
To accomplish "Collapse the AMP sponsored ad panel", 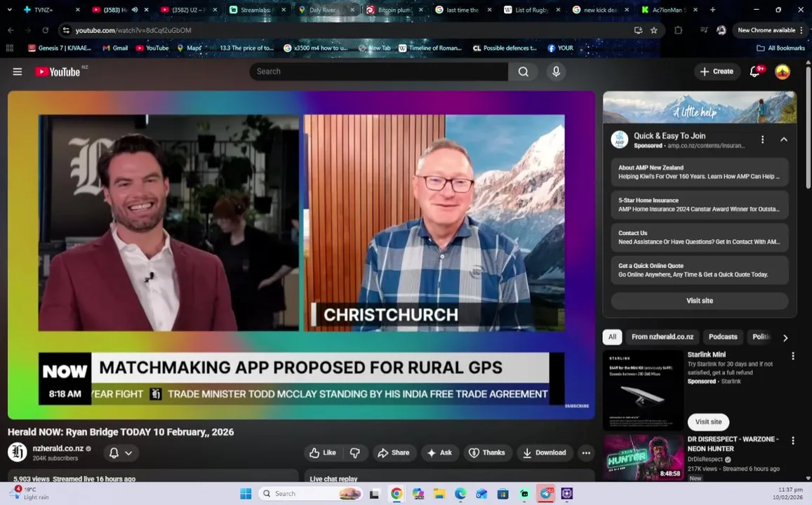I will (x=783, y=139).
